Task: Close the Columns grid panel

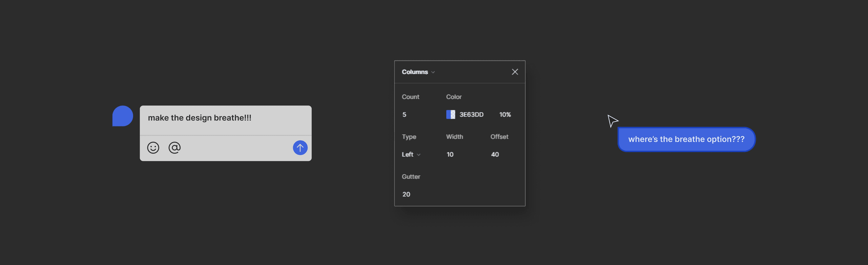Action: click(515, 72)
